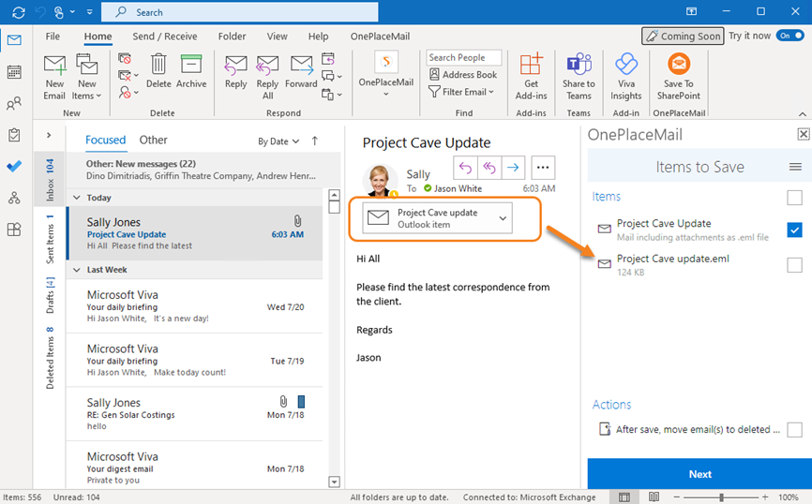Switch to the Other inbox tab
The image size is (812, 504).
click(153, 141)
